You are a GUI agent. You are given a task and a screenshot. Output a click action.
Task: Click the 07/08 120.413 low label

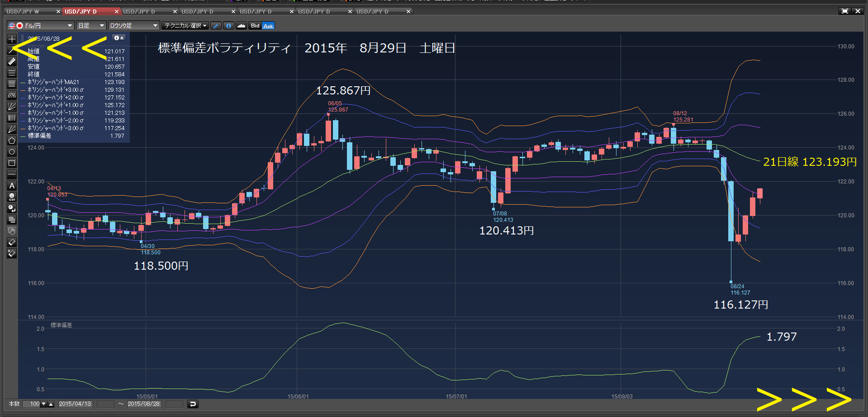[x=503, y=217]
